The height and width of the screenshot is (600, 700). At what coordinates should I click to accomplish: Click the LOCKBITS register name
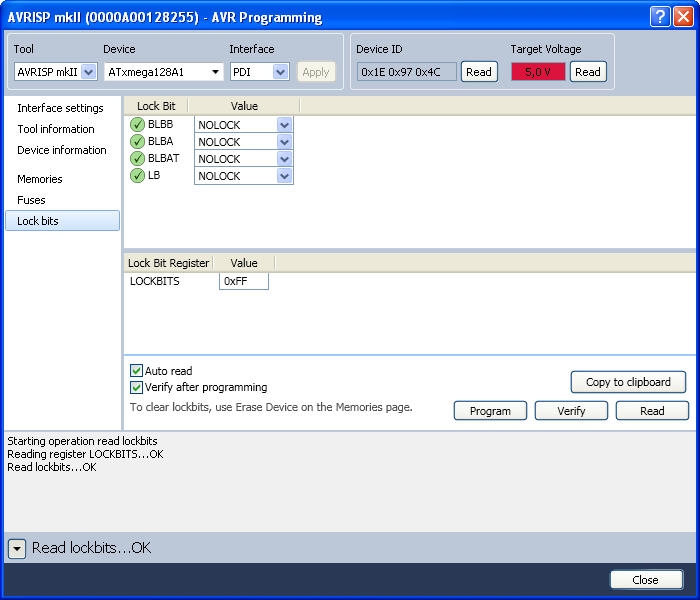(x=154, y=281)
